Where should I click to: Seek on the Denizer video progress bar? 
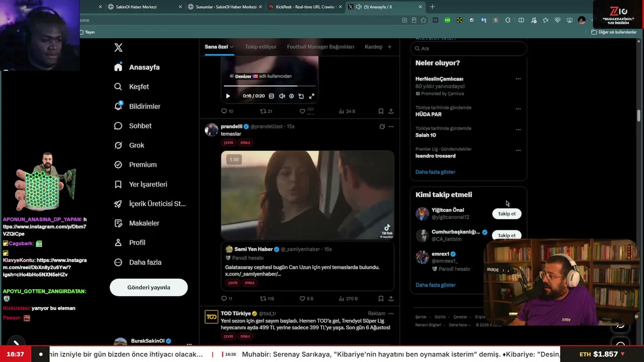[x=270, y=86]
